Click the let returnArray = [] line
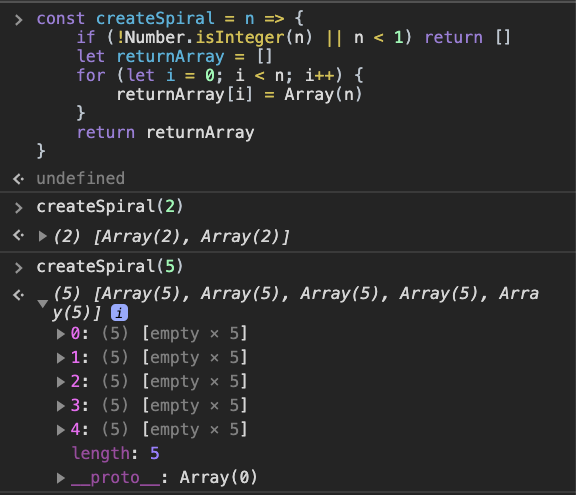 pyautogui.click(x=174, y=57)
